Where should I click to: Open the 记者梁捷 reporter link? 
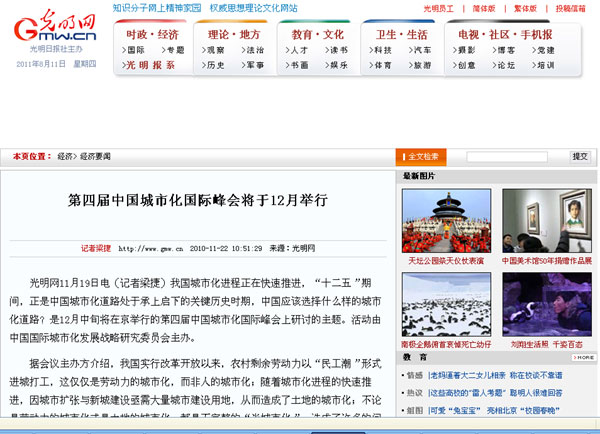click(96, 247)
